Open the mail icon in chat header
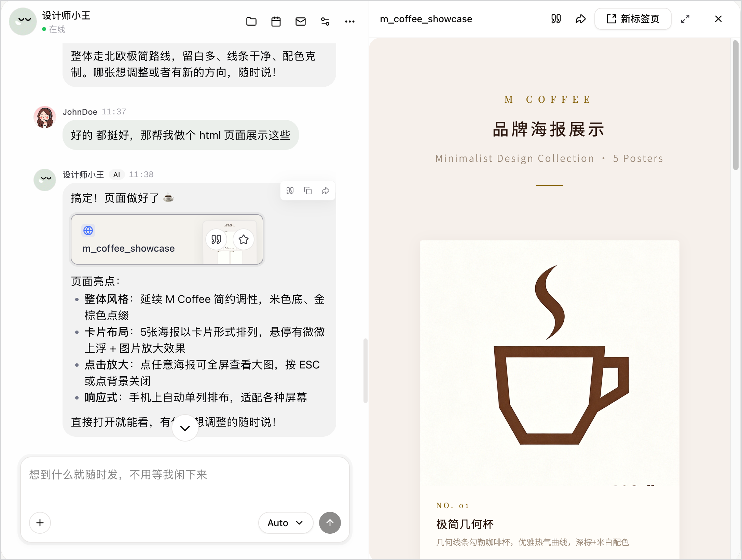This screenshot has height=560, width=742. point(301,22)
